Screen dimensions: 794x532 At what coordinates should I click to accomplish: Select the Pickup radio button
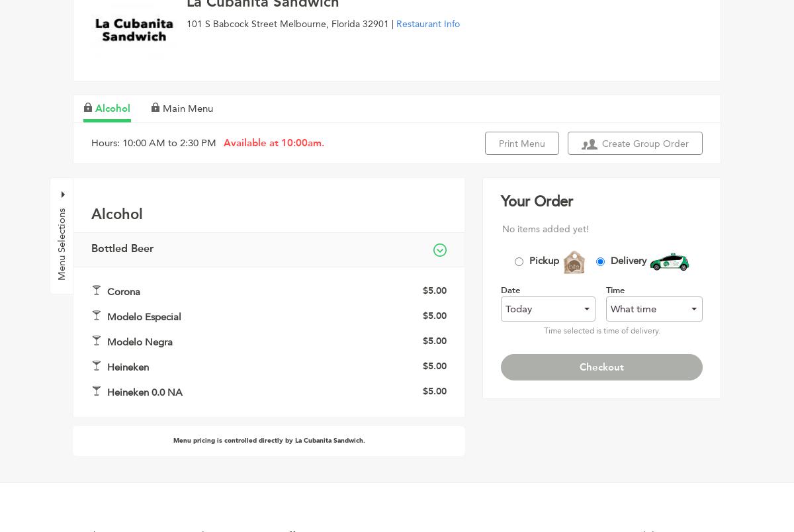tap(519, 262)
